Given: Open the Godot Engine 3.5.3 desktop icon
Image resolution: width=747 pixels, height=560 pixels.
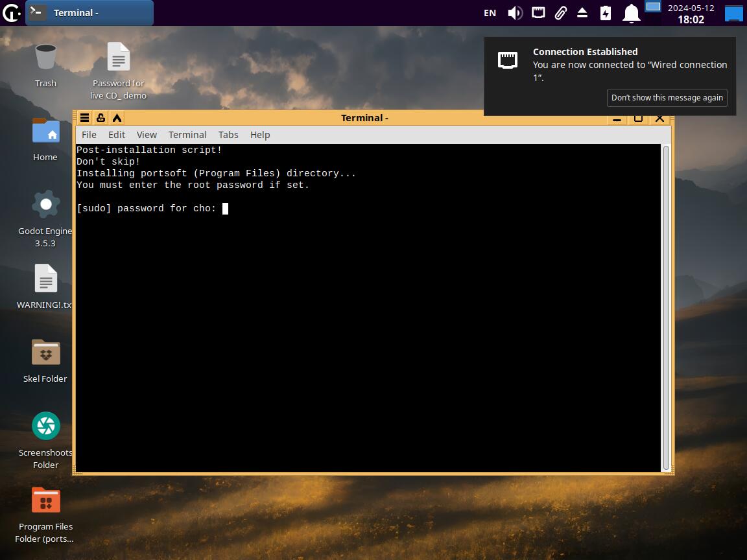Looking at the screenshot, I should pyautogui.click(x=45, y=205).
